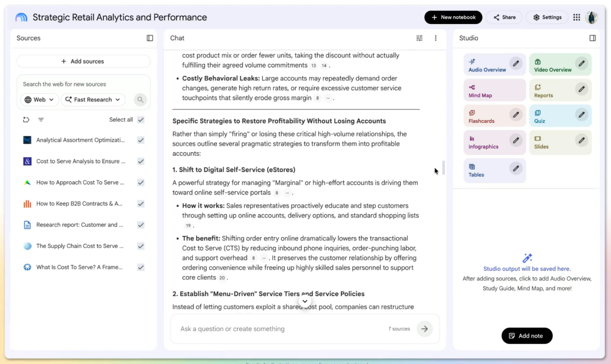611x364 pixels.
Task: Click Analytical Assortment Optimization source icon
Action: point(27,140)
